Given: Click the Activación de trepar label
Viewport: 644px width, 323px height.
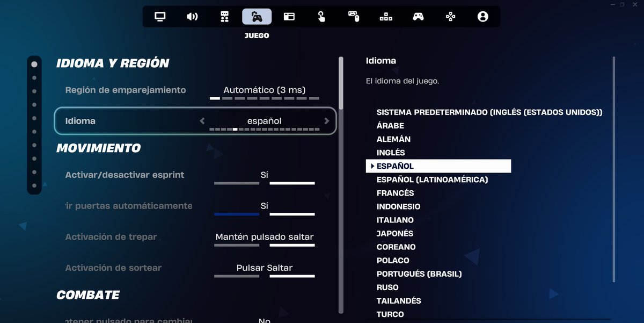Looking at the screenshot, I should pos(111,237).
